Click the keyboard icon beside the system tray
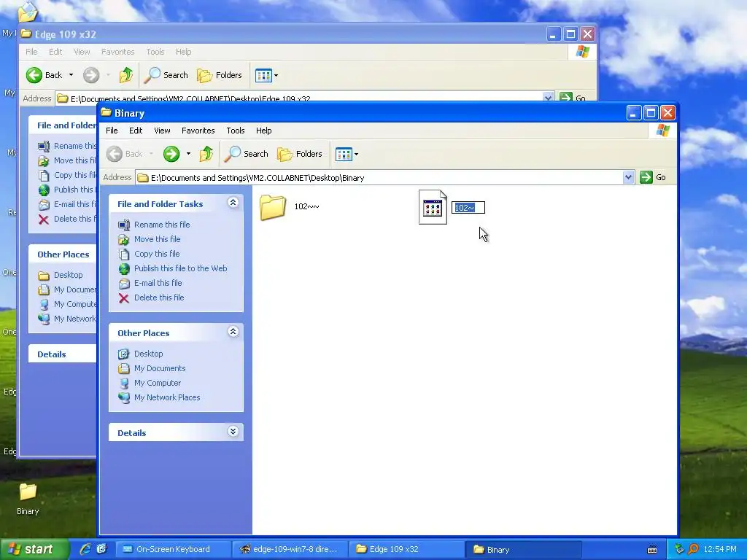 652,550
